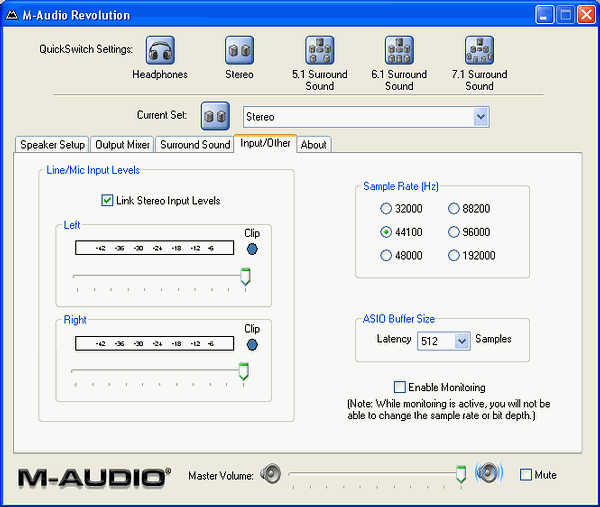
Task: Click the quiet speaker icon beside Master Volume
Action: coord(271,474)
